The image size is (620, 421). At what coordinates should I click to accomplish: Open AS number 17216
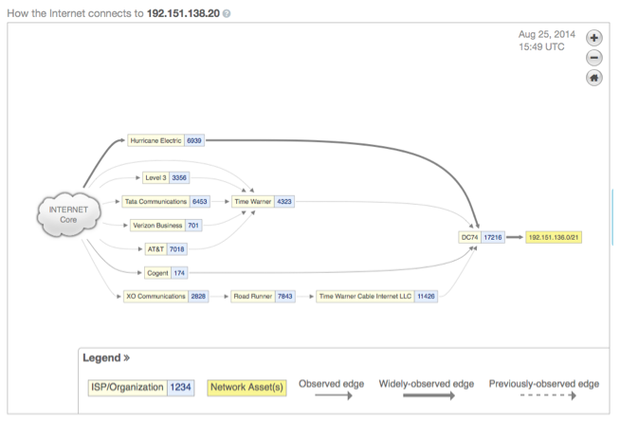pos(493,238)
